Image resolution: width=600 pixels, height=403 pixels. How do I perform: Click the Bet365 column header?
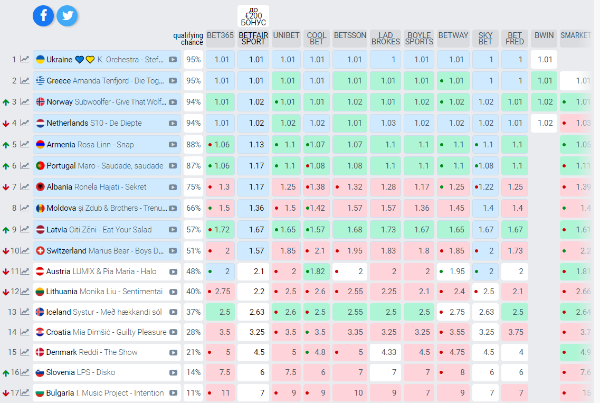coord(220,34)
